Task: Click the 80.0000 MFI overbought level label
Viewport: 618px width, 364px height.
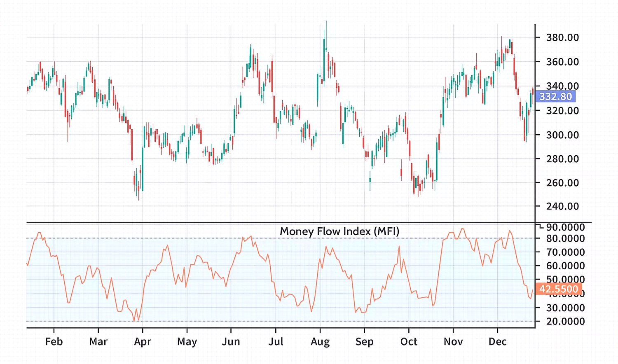Action: click(x=565, y=238)
